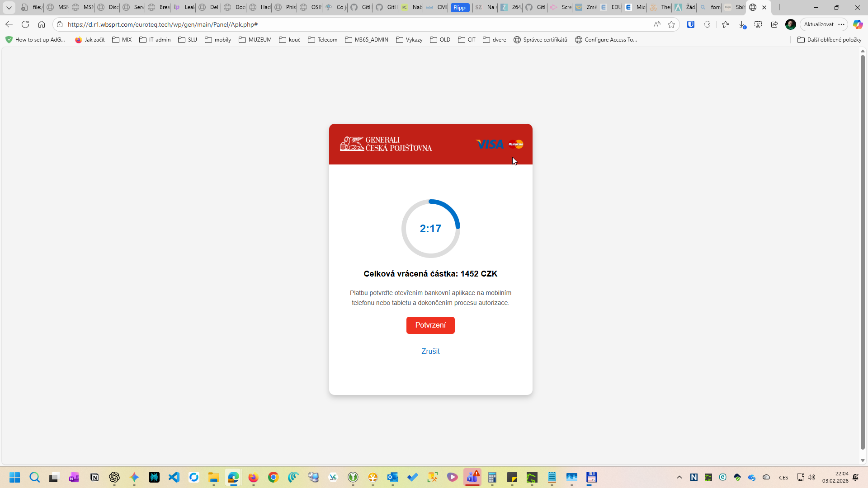Open Calculator from the taskbar
Screen dimensions: 868x488
[x=492, y=477]
